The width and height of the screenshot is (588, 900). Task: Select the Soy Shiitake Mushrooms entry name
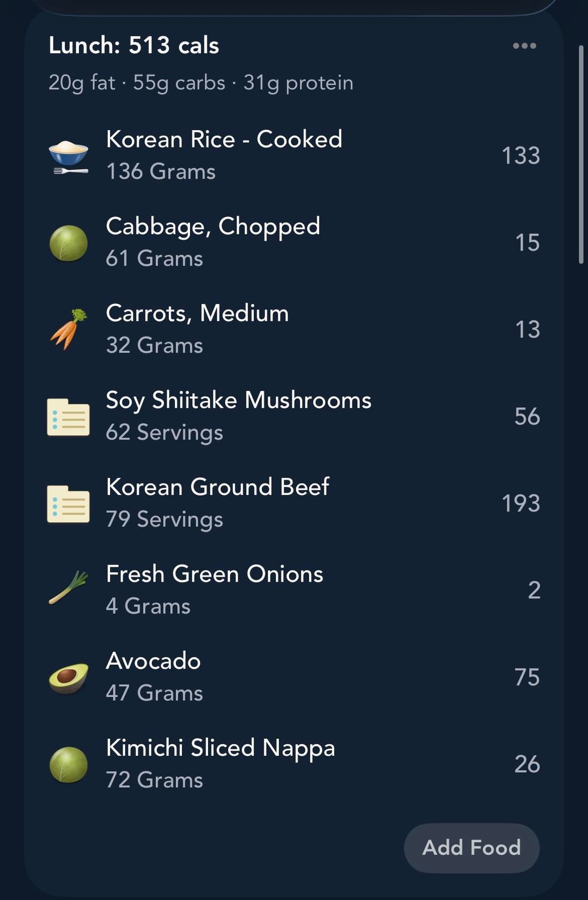(x=238, y=400)
